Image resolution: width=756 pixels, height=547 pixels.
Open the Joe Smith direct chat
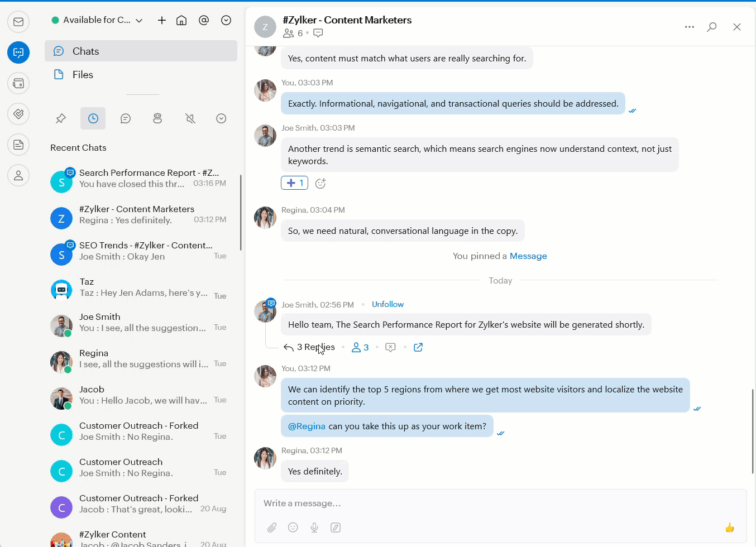(x=141, y=323)
